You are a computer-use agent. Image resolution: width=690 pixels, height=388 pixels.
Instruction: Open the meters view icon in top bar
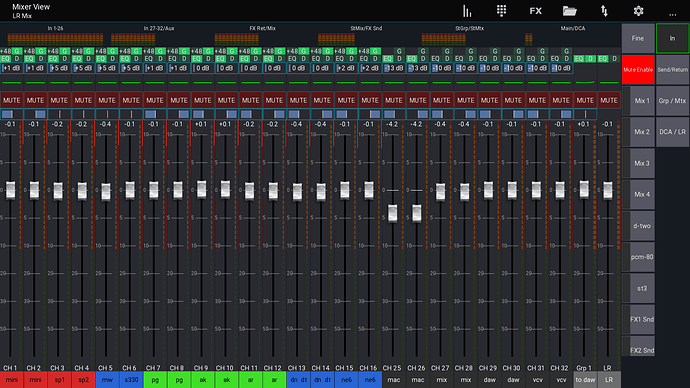click(x=467, y=11)
